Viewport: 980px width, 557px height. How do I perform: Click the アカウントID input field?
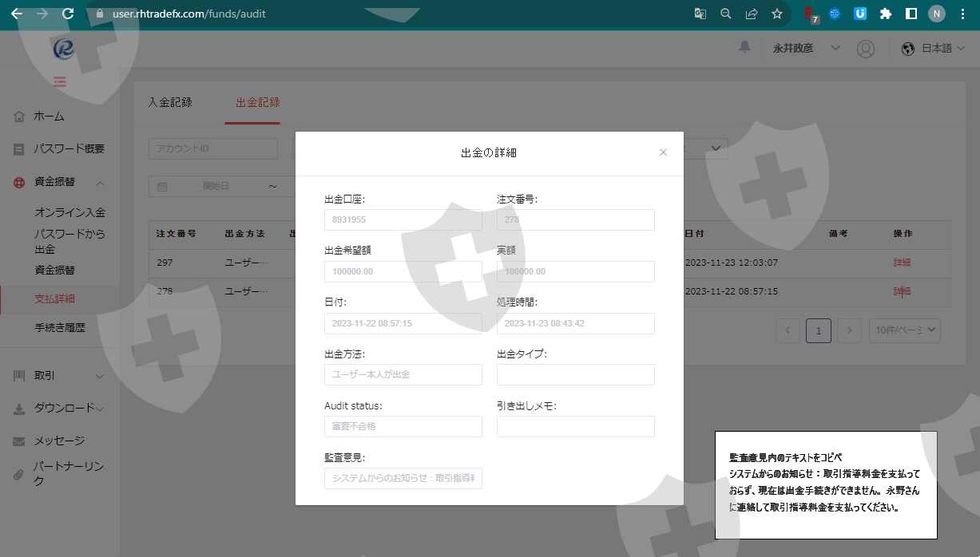212,149
